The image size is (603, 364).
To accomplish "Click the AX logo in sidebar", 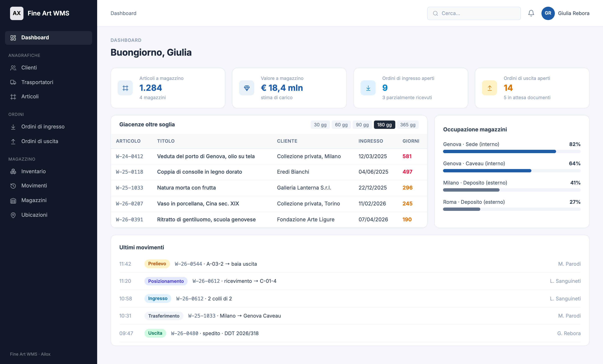I will point(17,13).
